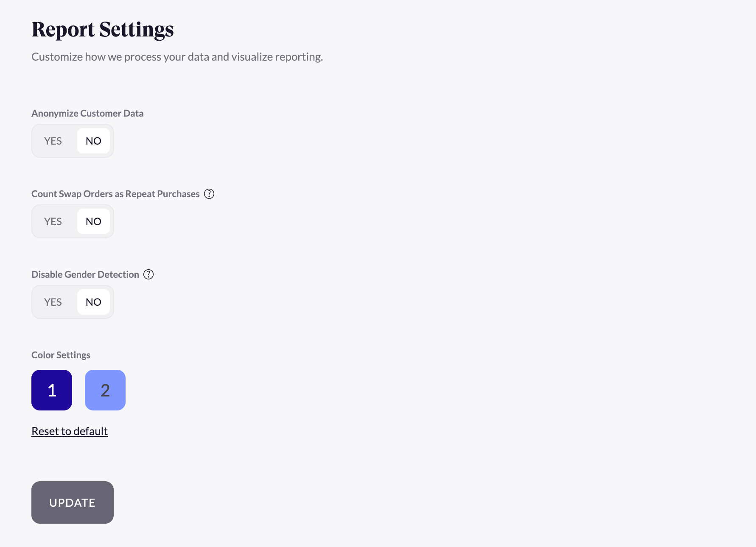Select the light purple color swatch labeled 2
The height and width of the screenshot is (547, 756).
(105, 390)
